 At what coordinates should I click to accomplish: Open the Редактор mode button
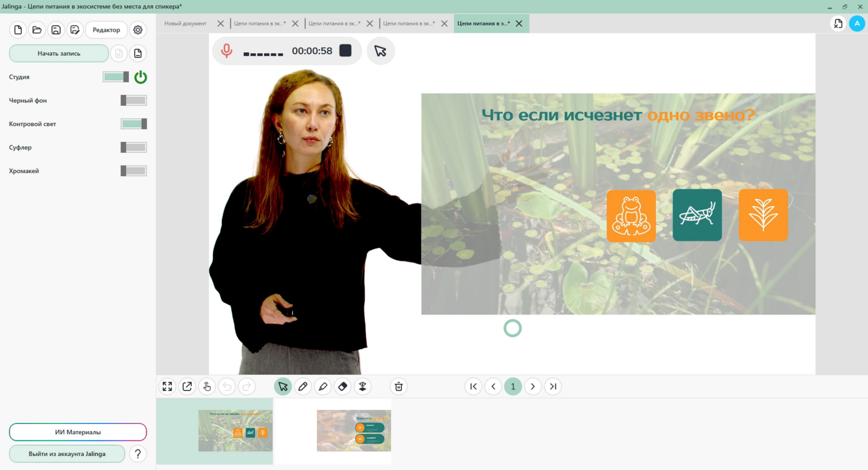106,30
